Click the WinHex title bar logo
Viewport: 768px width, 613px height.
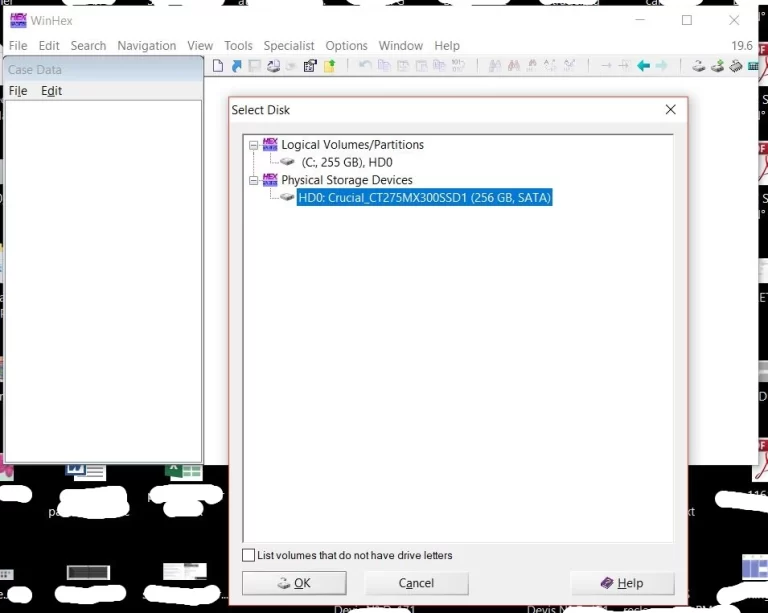(18, 20)
